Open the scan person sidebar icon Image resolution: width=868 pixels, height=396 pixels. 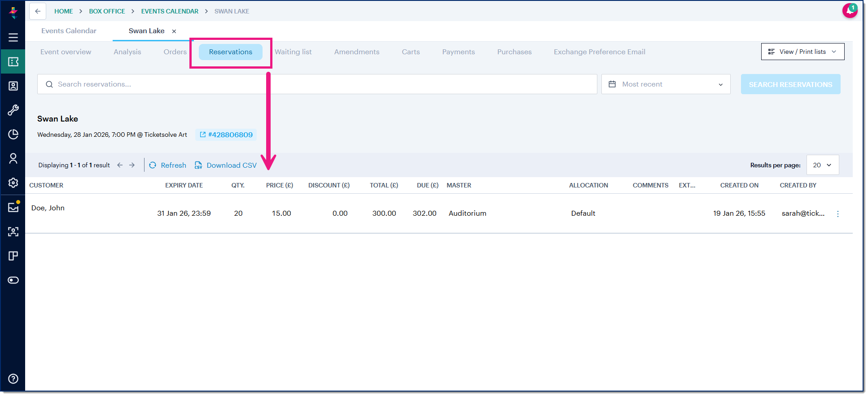click(13, 231)
